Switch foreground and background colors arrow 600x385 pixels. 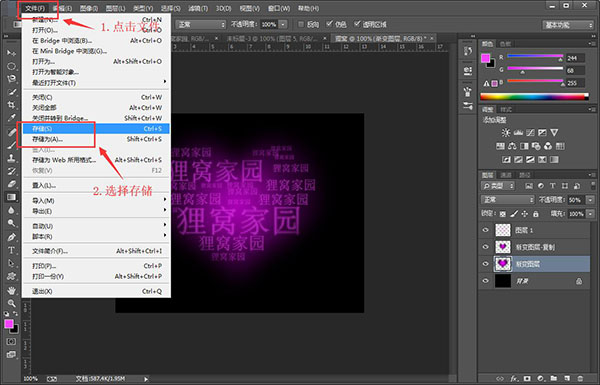pyautogui.click(x=15, y=314)
